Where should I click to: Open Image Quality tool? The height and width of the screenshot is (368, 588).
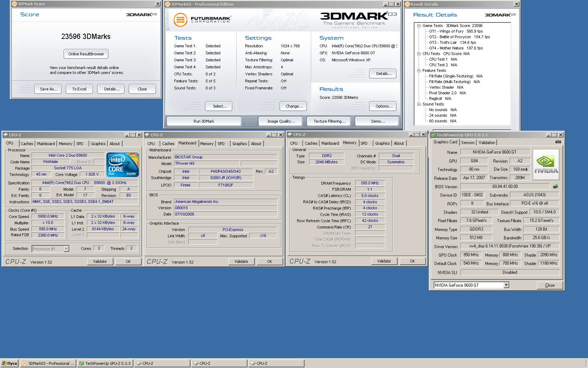pyautogui.click(x=281, y=121)
